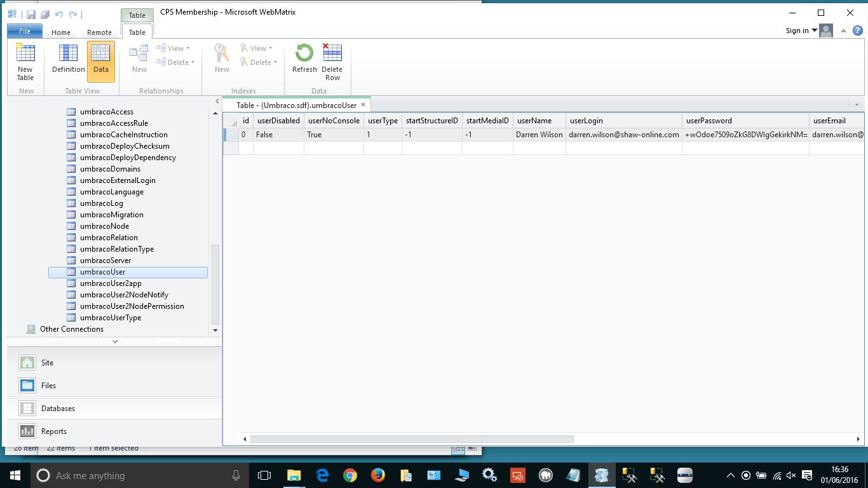Open the document tab list dropdown
The width and height of the screenshot is (868, 488).
(x=857, y=105)
